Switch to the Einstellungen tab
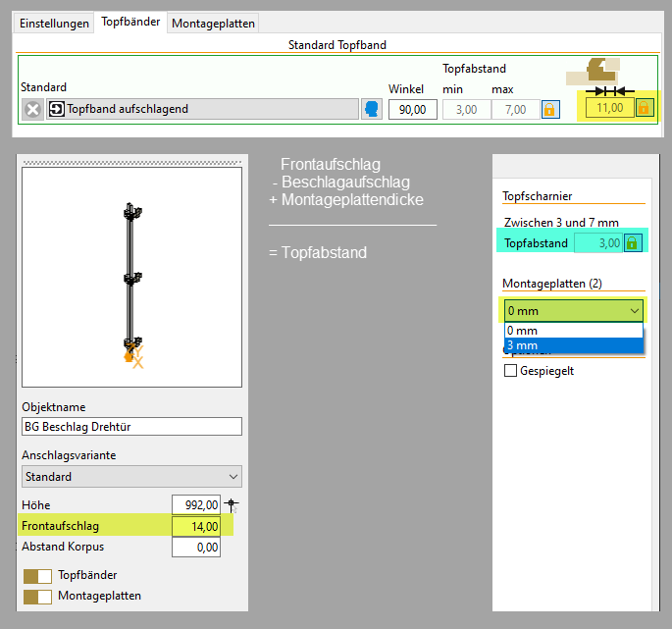672x629 pixels. tap(54, 23)
